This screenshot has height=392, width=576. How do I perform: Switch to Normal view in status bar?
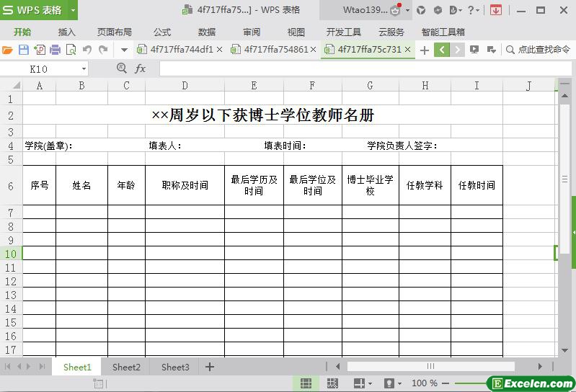point(306,383)
